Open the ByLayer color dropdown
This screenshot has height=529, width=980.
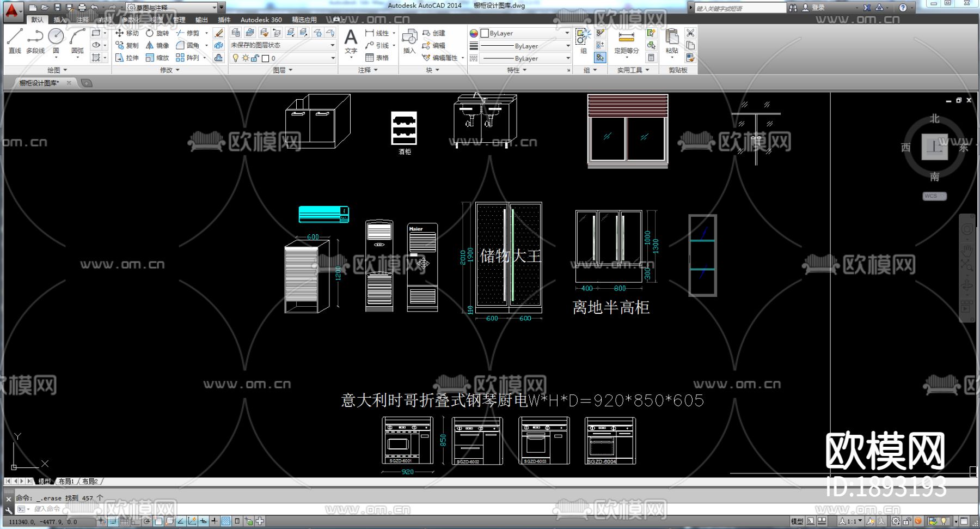coord(525,33)
